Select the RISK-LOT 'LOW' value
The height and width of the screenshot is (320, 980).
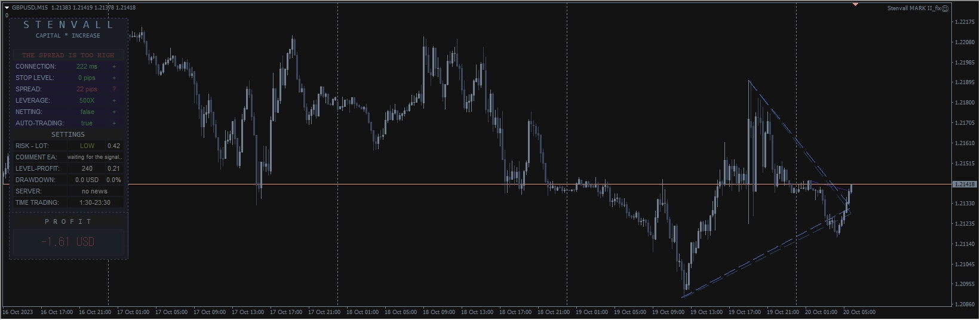pos(87,146)
